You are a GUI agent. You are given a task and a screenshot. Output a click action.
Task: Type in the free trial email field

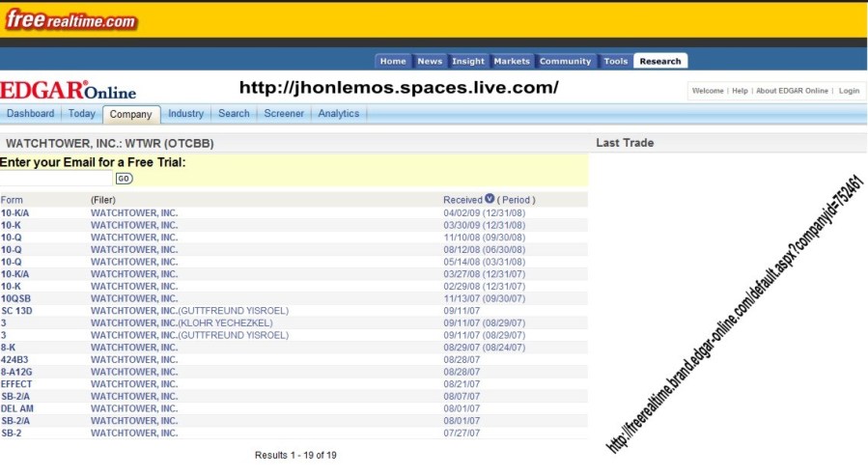tap(56, 179)
